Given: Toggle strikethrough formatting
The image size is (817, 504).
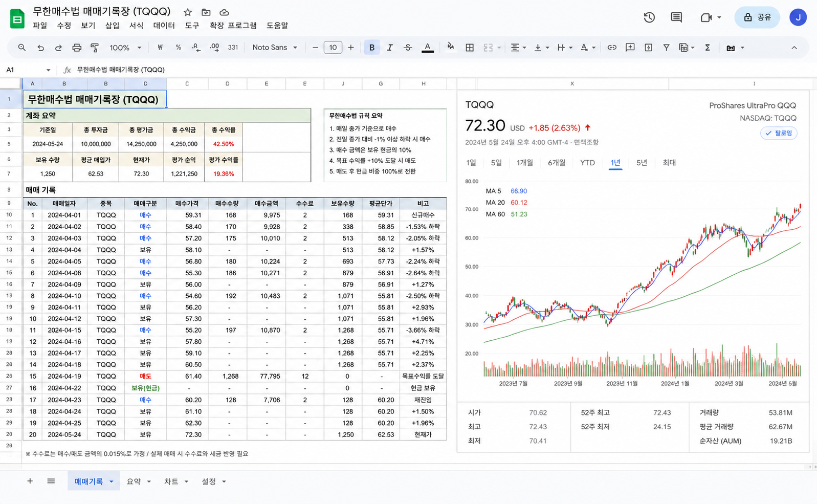Looking at the screenshot, I should pyautogui.click(x=408, y=48).
